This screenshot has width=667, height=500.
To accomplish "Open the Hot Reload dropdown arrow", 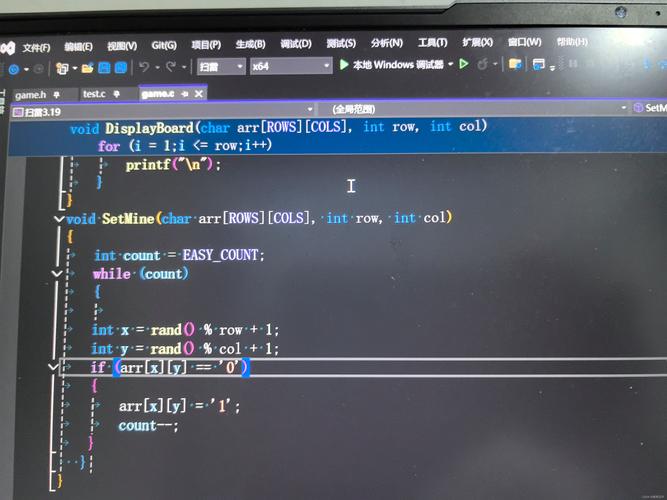I will point(495,64).
